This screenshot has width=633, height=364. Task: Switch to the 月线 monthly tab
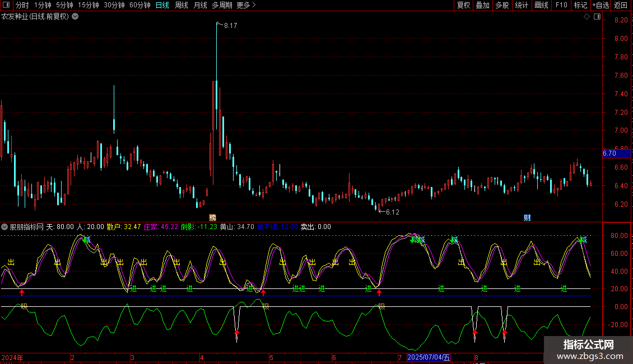(200, 5)
